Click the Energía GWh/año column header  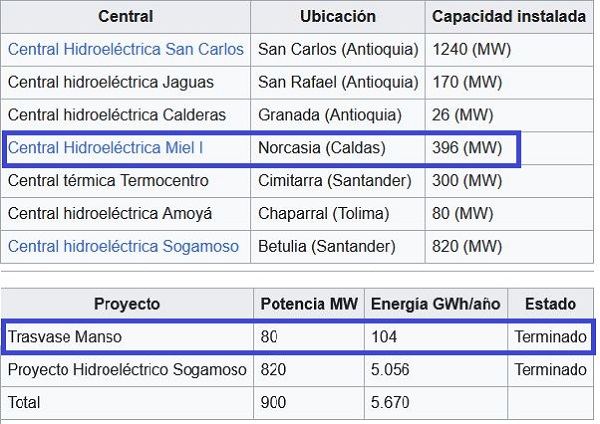pyautogui.click(x=433, y=304)
